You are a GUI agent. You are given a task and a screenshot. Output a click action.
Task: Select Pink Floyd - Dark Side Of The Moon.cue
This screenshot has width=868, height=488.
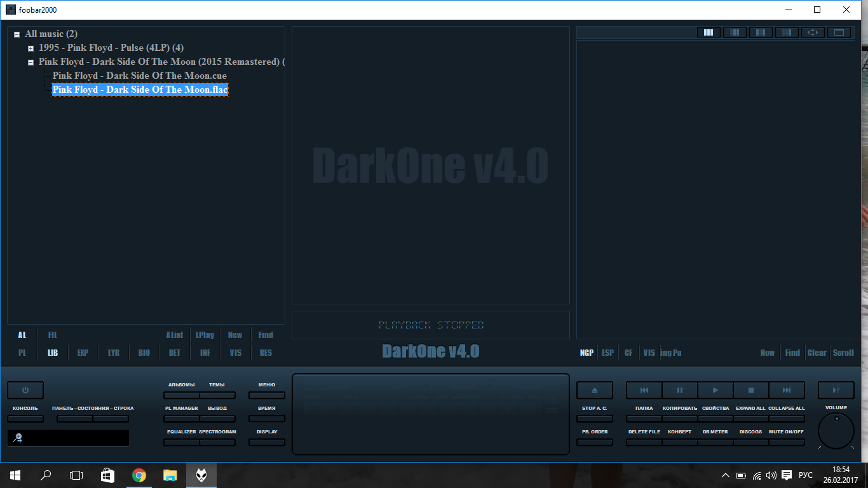click(140, 76)
